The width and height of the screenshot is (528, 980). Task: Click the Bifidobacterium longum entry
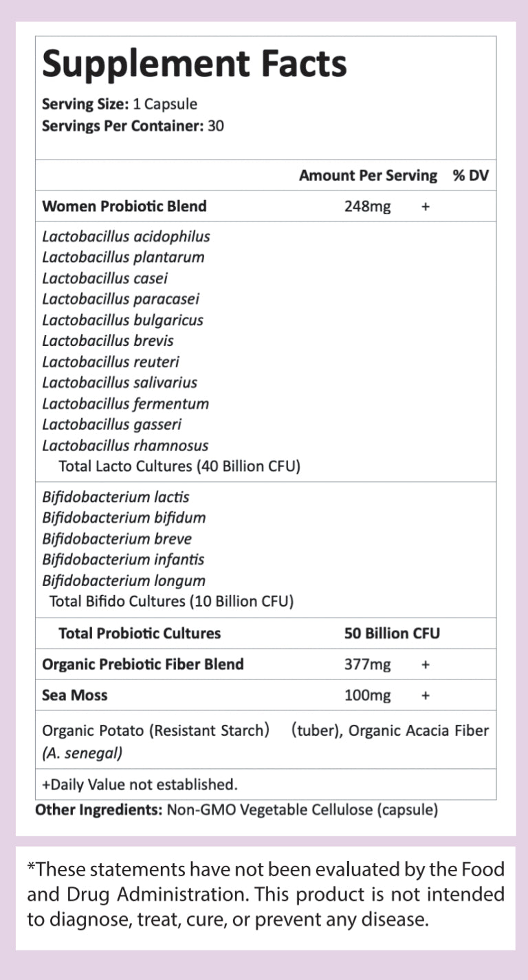click(124, 580)
